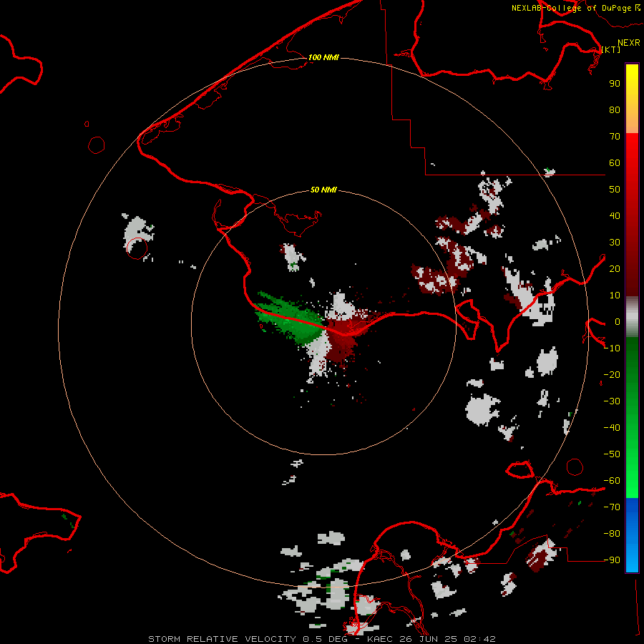Screen dimensions: 644x644
Task: Click the "20" value on the velocity scale
Action: tap(615, 268)
